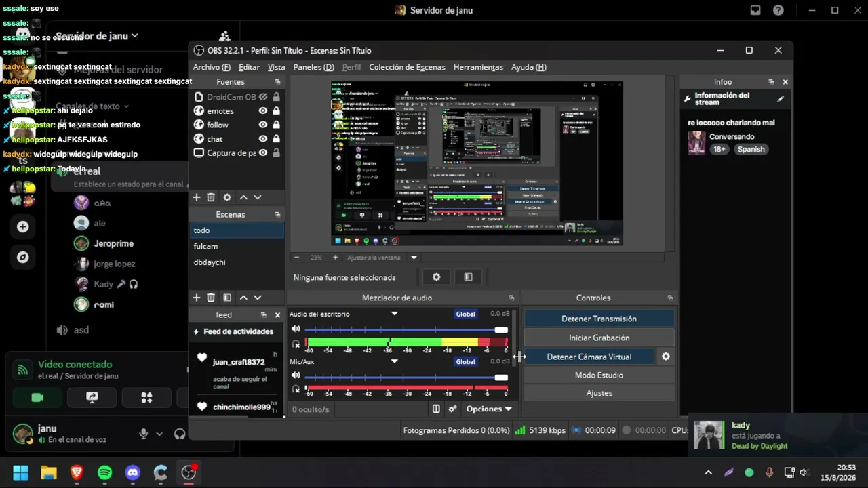The image size is (868, 488).
Task: Adjust Audio del escritorio volume slider
Action: click(x=406, y=330)
